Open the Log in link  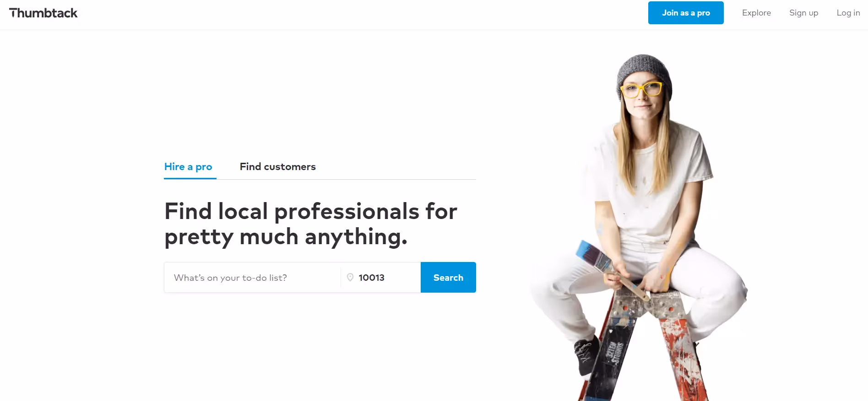coord(848,13)
